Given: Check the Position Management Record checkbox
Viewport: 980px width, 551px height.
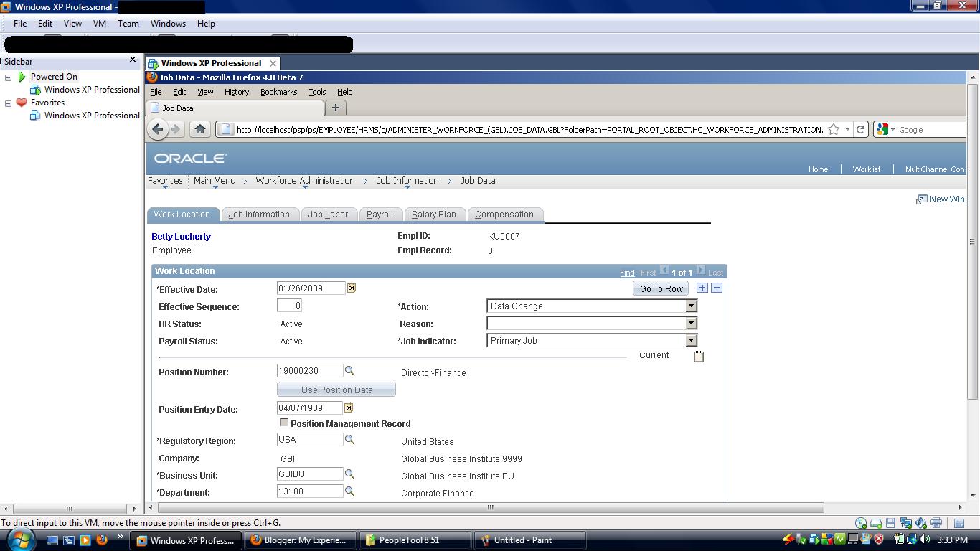Looking at the screenshot, I should tap(284, 423).
